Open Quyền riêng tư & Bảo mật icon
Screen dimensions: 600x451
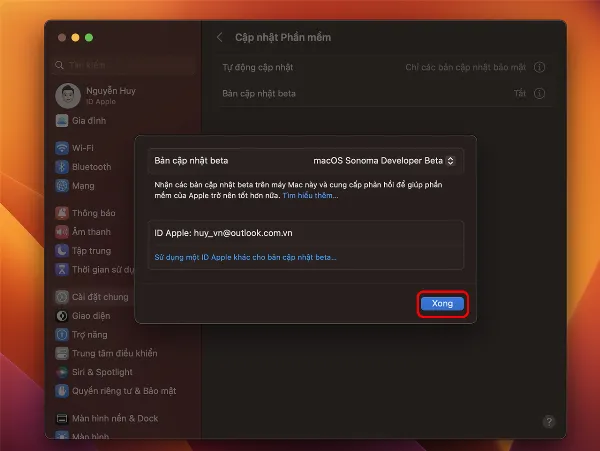tap(62, 391)
